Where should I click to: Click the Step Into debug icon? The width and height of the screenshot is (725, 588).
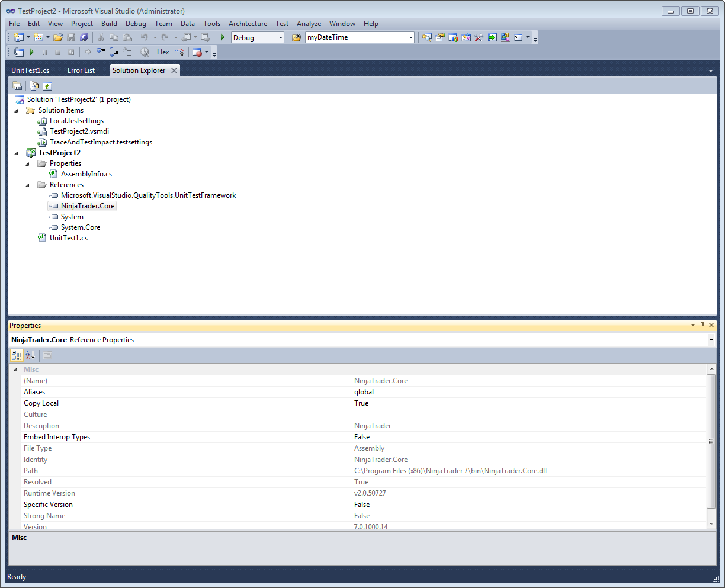point(101,52)
